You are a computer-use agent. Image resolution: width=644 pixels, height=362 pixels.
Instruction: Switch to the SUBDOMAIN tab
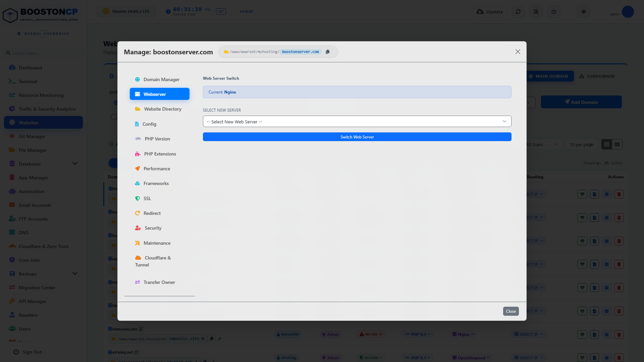click(597, 76)
